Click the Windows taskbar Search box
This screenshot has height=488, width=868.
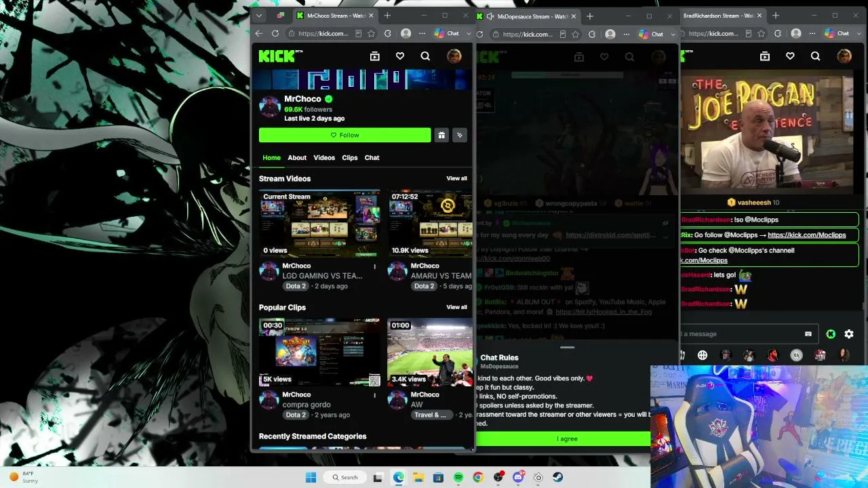(x=346, y=477)
